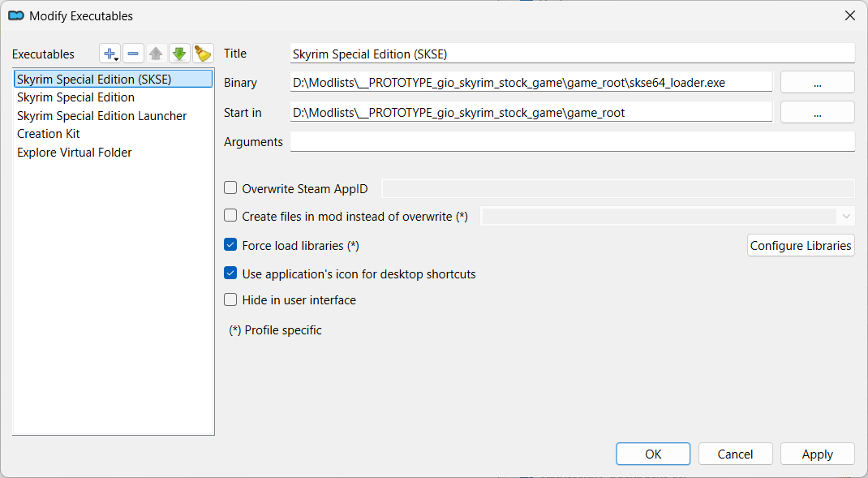Reset executables with the broom icon
This screenshot has height=478, width=868.
click(x=203, y=54)
